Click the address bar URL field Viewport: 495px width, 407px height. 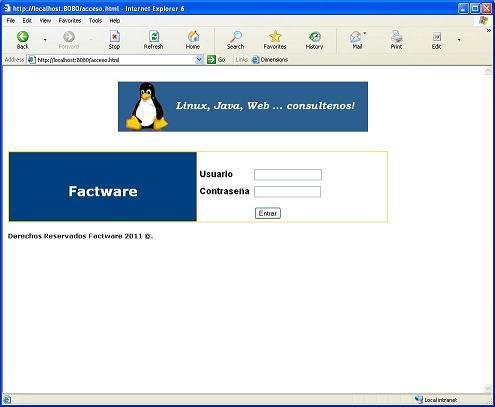click(115, 60)
